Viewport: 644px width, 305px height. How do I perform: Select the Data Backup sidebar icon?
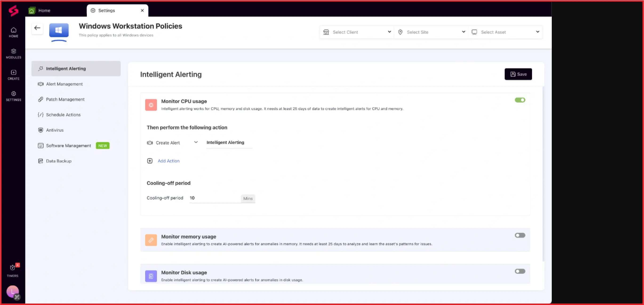[x=41, y=161]
